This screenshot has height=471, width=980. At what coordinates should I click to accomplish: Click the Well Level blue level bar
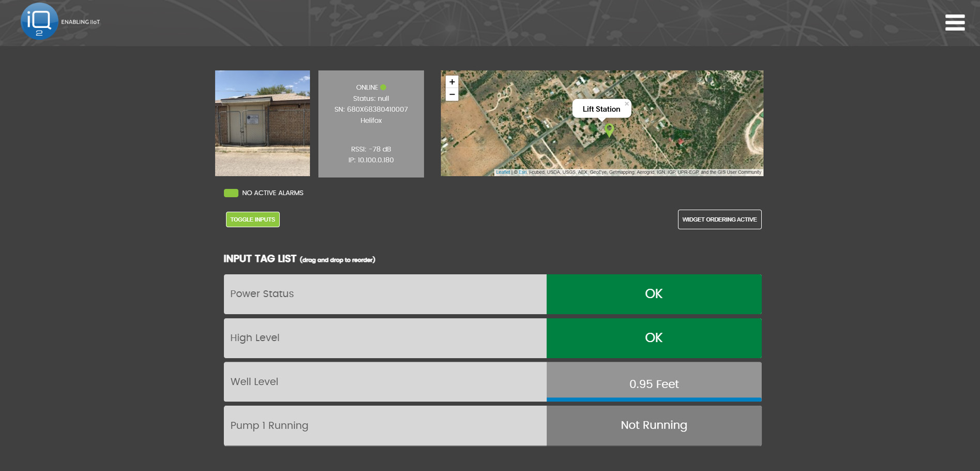[654, 400]
